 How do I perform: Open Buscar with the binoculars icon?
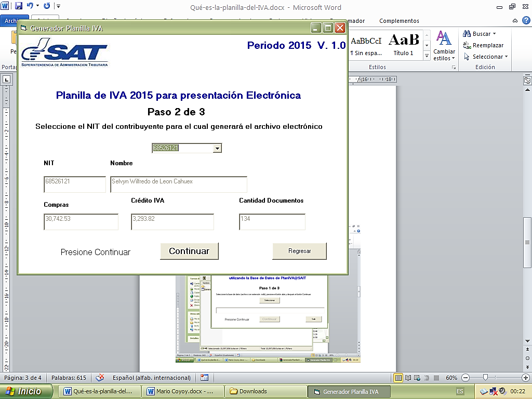coord(467,33)
